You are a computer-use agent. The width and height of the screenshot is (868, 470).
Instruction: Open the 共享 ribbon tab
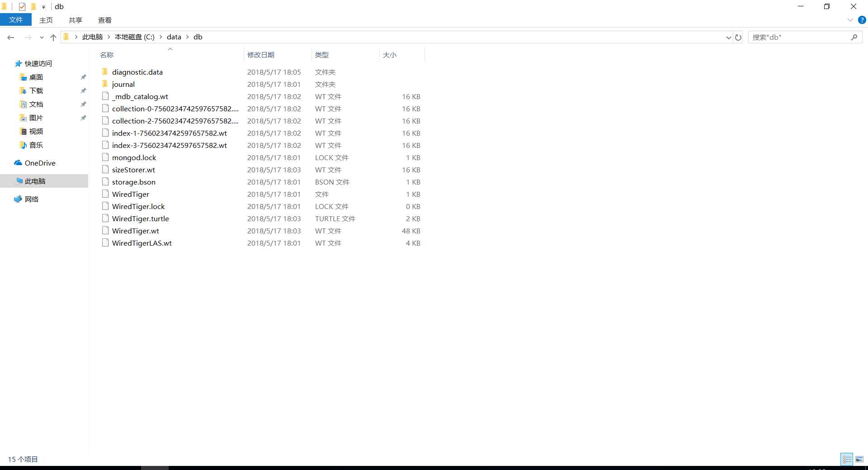pos(75,20)
